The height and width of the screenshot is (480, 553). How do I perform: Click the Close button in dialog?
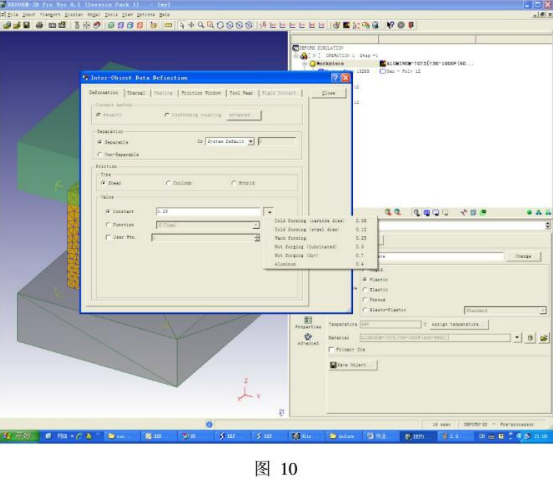328,93
